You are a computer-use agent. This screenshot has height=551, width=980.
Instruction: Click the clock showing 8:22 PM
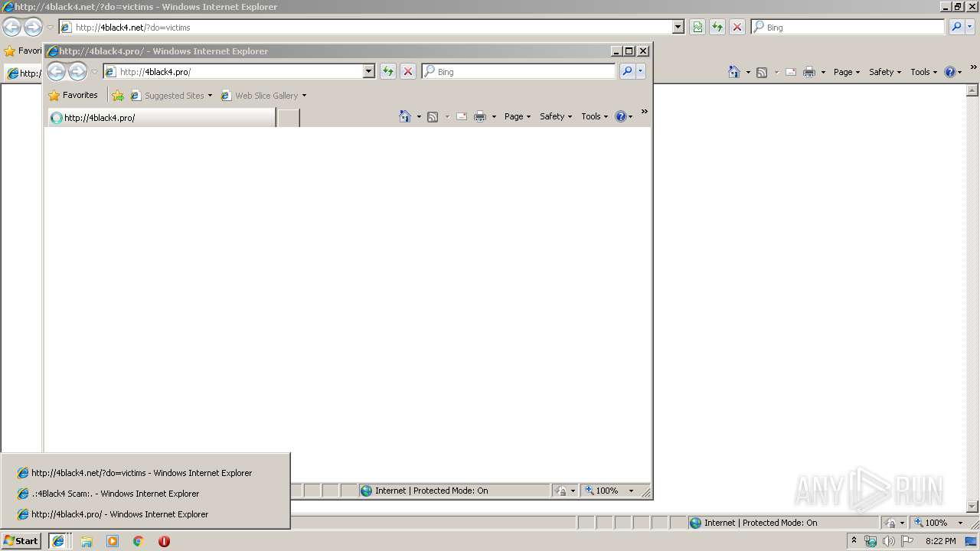[940, 541]
